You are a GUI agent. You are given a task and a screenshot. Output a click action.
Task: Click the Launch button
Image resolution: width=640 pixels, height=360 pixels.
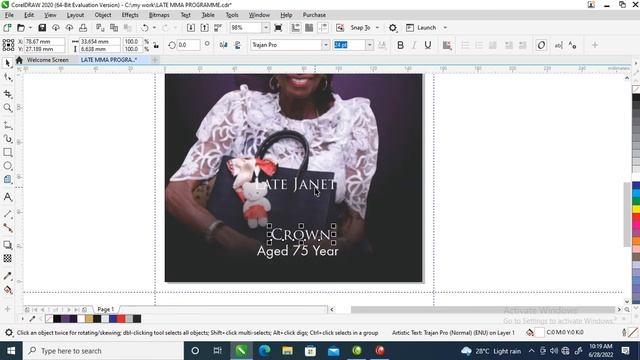pyautogui.click(x=421, y=28)
